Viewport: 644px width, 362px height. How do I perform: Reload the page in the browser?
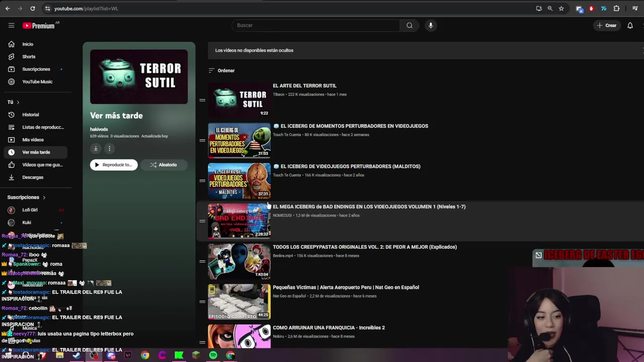coord(33,9)
